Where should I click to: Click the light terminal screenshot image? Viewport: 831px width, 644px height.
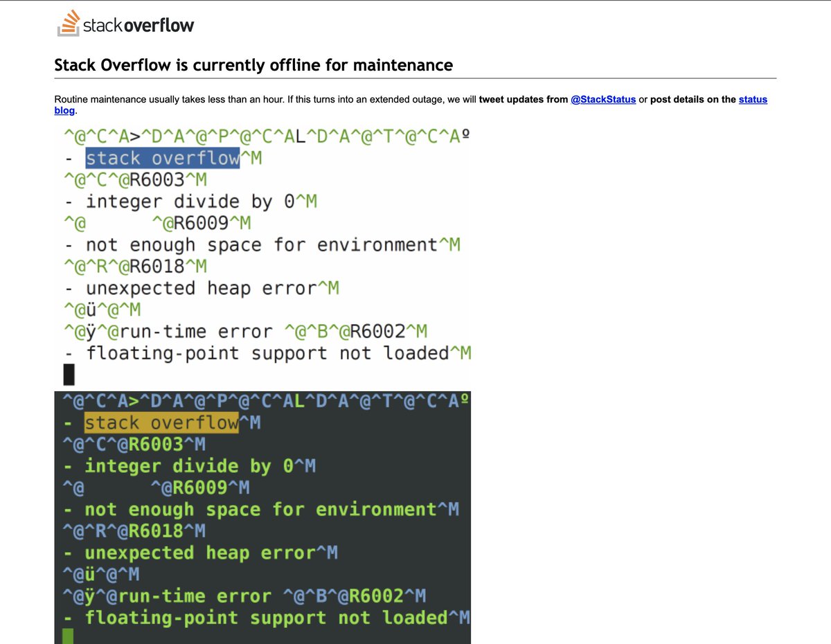click(x=262, y=256)
